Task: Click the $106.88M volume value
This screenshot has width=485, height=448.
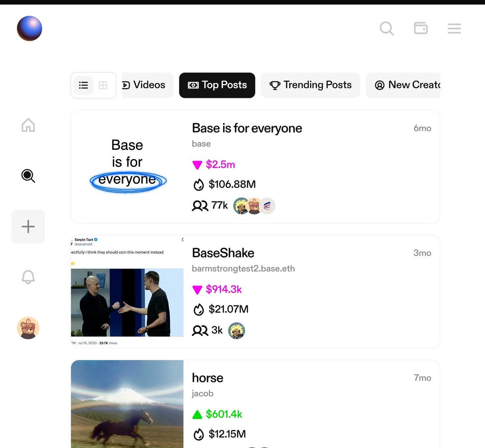Action: coord(232,184)
